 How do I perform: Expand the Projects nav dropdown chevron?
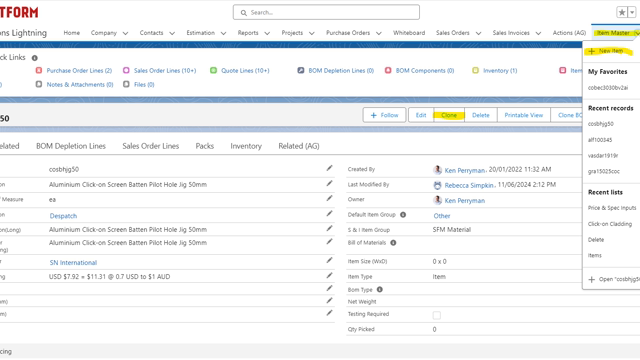click(x=311, y=33)
